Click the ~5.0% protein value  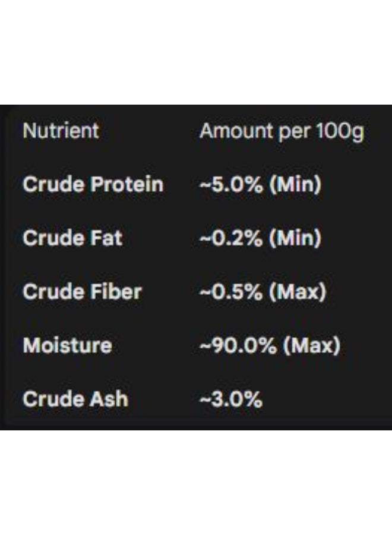click(x=231, y=184)
